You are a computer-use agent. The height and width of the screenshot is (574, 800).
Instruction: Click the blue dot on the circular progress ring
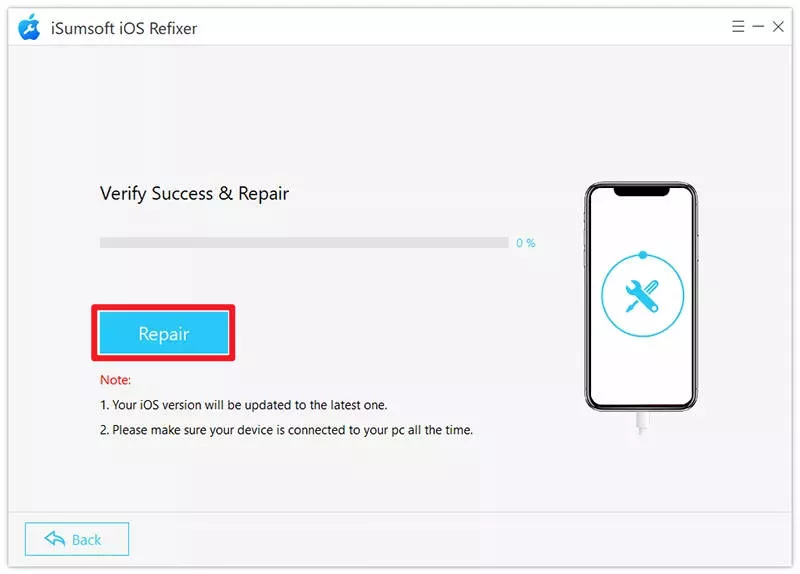pos(643,255)
